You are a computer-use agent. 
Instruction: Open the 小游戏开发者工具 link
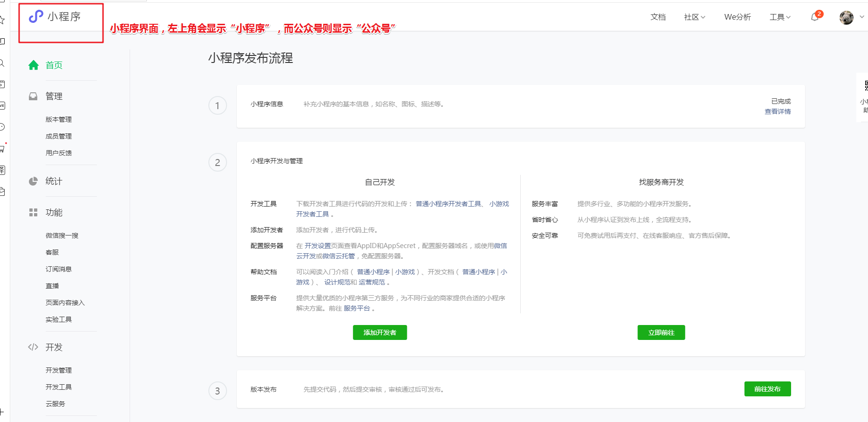499,204
